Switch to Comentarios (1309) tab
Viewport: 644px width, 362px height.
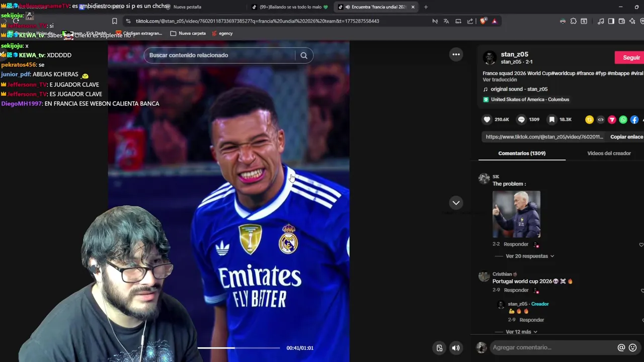point(522,153)
